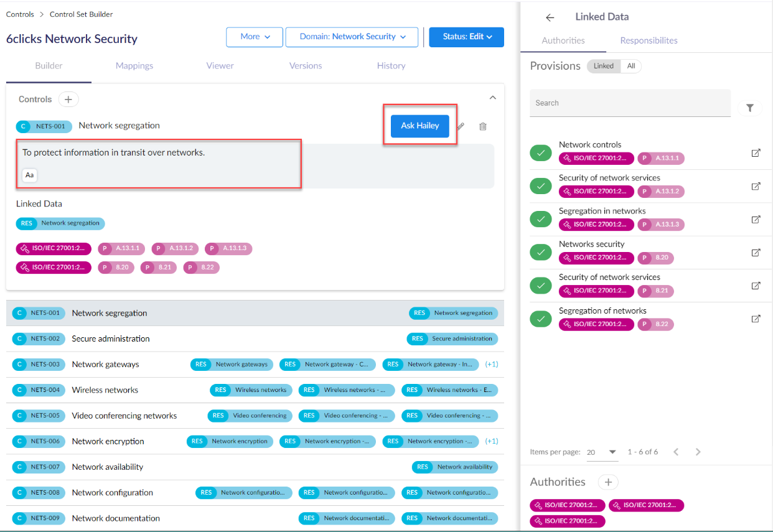Open the provisions filter funnel icon
The image size is (773, 532).
750,108
